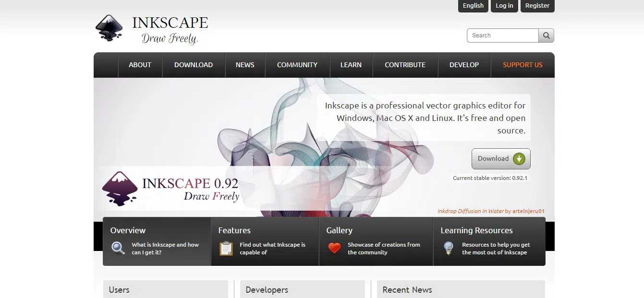Select the Contribute navigation item

[405, 65]
